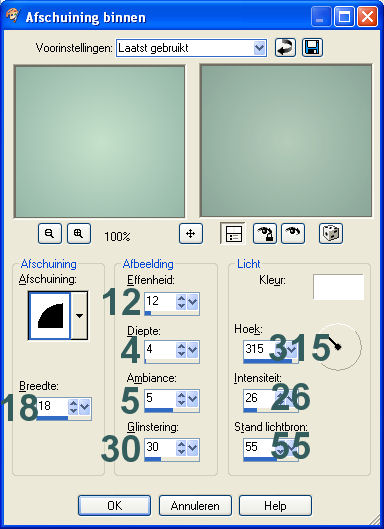Pick the white Kleur light swatch
The width and height of the screenshot is (384, 529).
[338, 287]
